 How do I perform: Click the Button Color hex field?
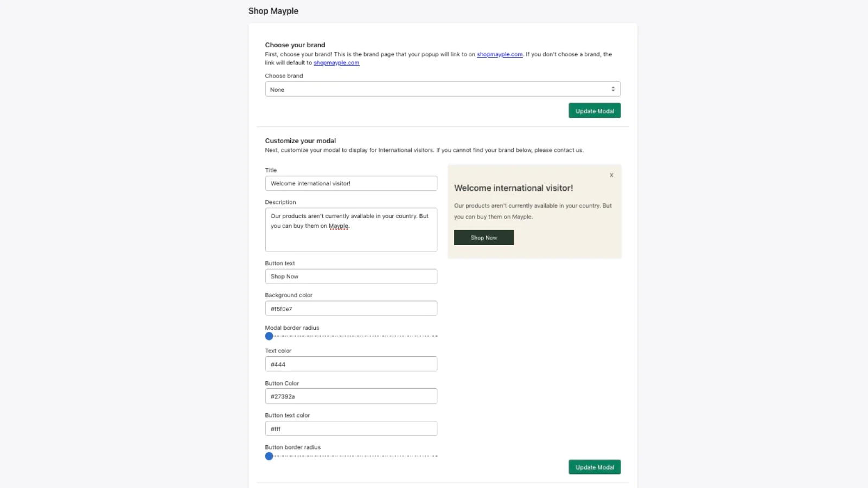(351, 396)
